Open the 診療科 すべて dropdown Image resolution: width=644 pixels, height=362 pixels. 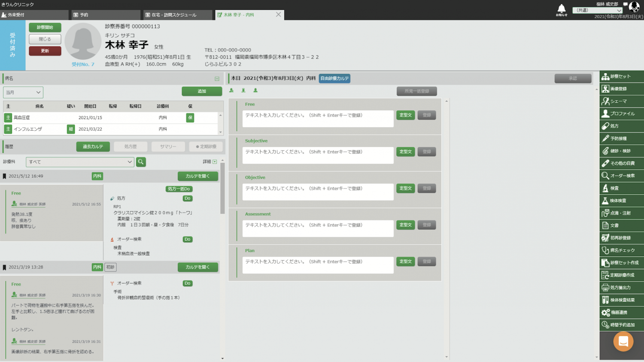point(80,162)
